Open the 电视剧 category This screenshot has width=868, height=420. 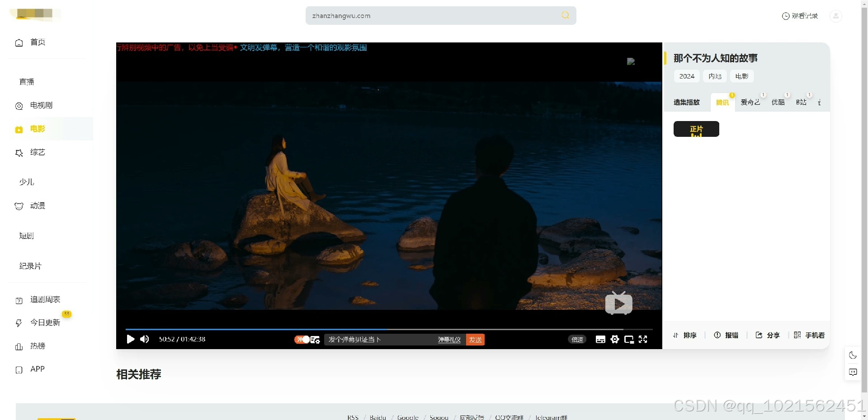pyautogui.click(x=41, y=105)
